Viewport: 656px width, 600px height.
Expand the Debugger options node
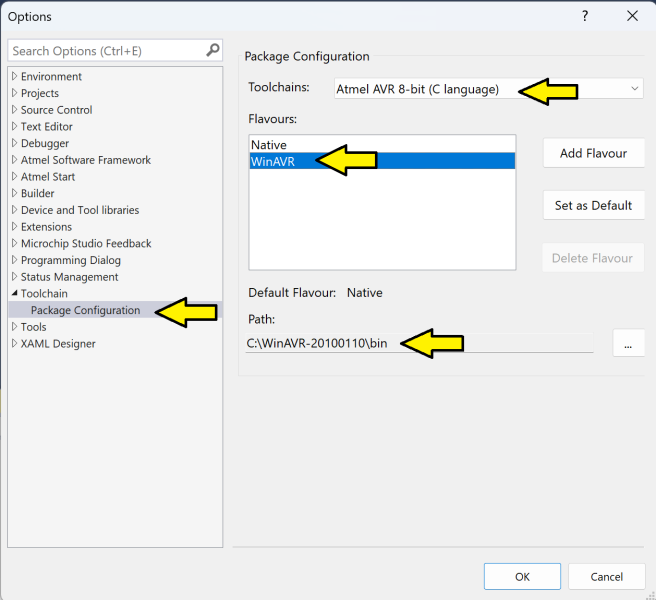click(x=14, y=144)
